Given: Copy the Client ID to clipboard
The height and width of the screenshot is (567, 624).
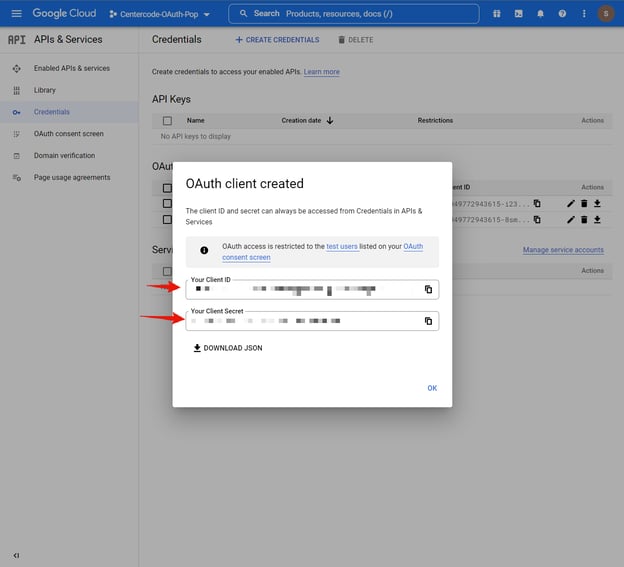Looking at the screenshot, I should 428,289.
